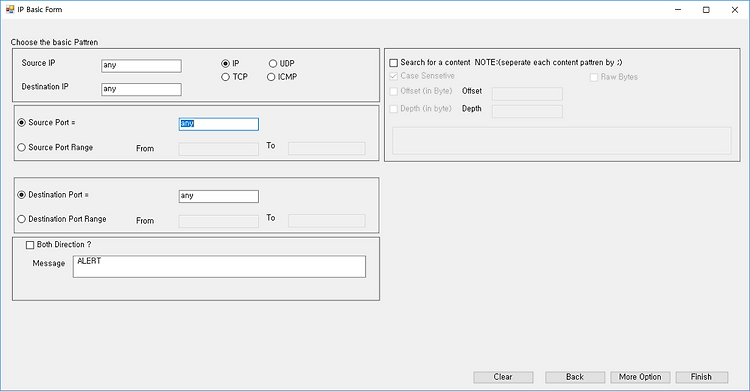Click the Message text box containing ALERT
Image resolution: width=750 pixels, height=391 pixels.
pos(219,267)
